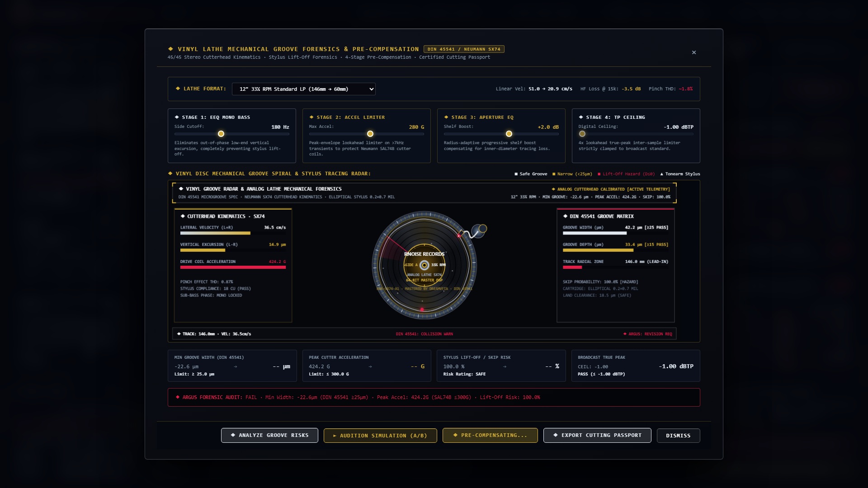Click the DIN 45541 / NEUMANN SX74 badge
This screenshot has height=488, width=868.
pyautogui.click(x=464, y=49)
